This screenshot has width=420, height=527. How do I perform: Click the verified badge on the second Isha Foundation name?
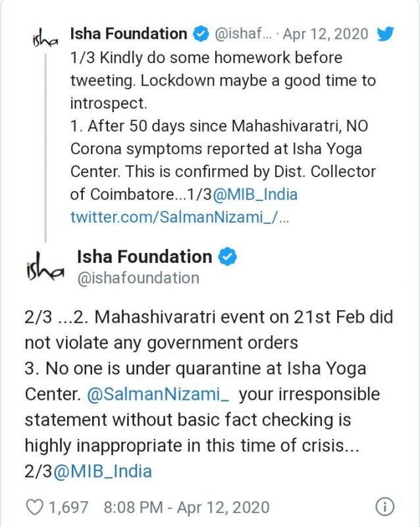click(227, 257)
